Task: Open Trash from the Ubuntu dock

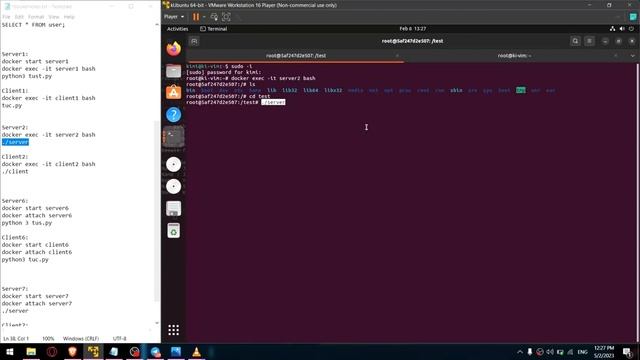Action: point(173,231)
